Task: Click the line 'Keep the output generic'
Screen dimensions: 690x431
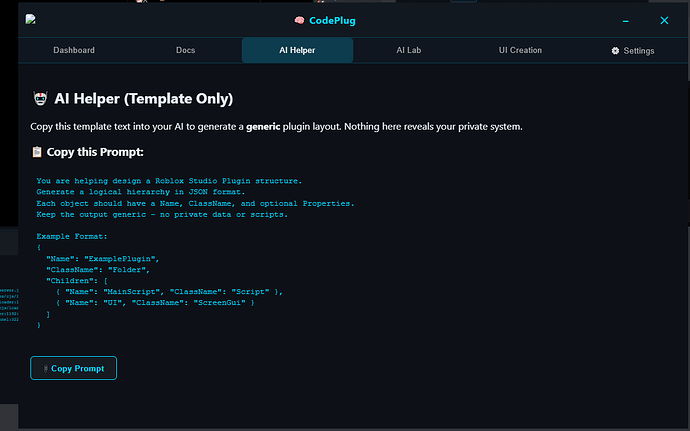Action: (x=162, y=214)
